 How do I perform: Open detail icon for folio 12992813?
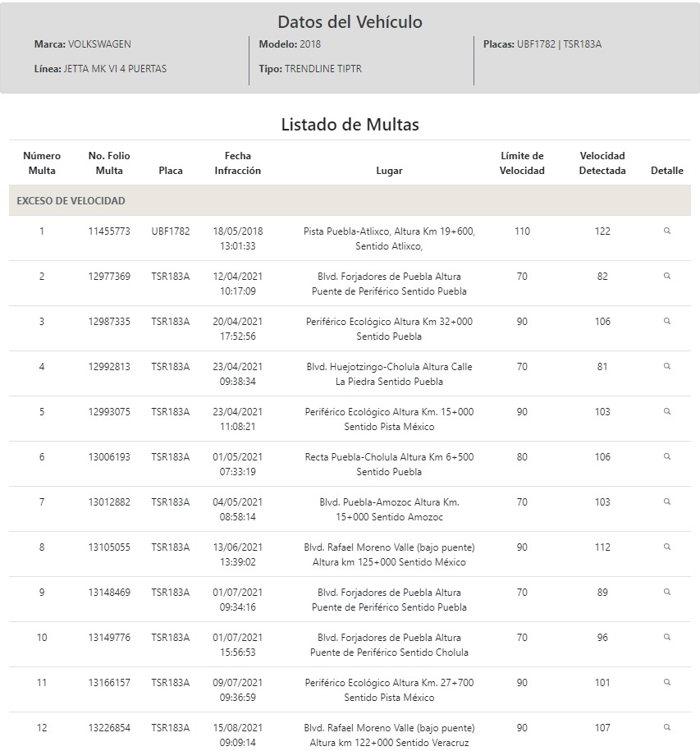coord(666,366)
